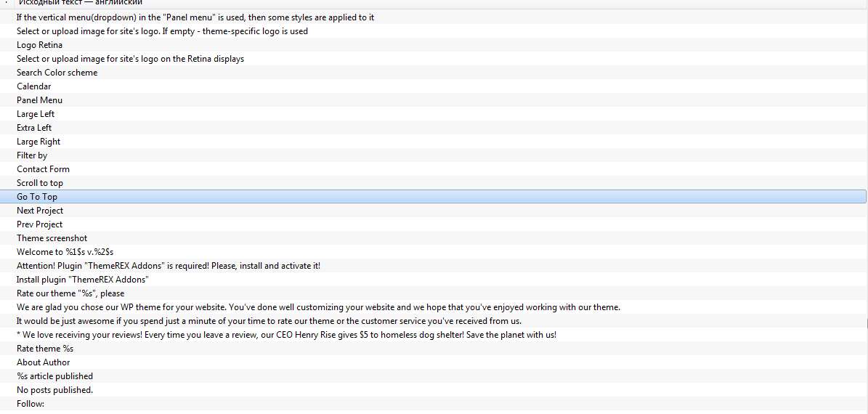The width and height of the screenshot is (868, 414).
Task: Click the "Calendar" source text row
Action: [434, 86]
